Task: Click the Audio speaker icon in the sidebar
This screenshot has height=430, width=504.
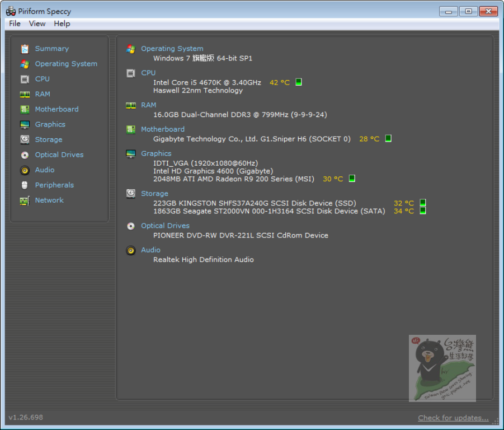Action: [25, 170]
